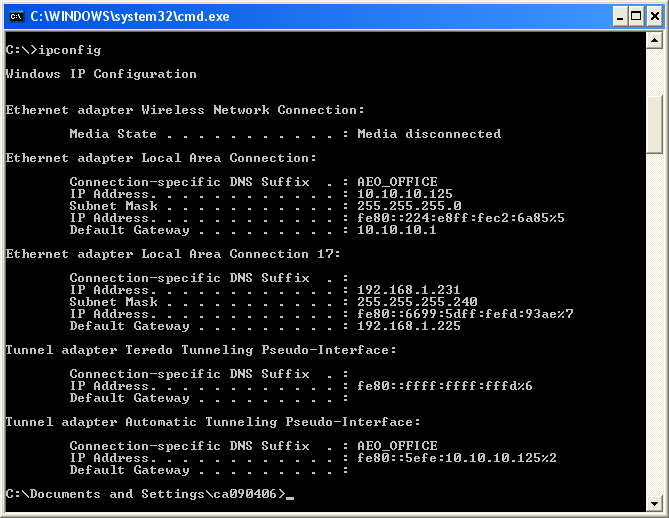
Task: Click the scrollbar up arrow
Action: click(655, 41)
